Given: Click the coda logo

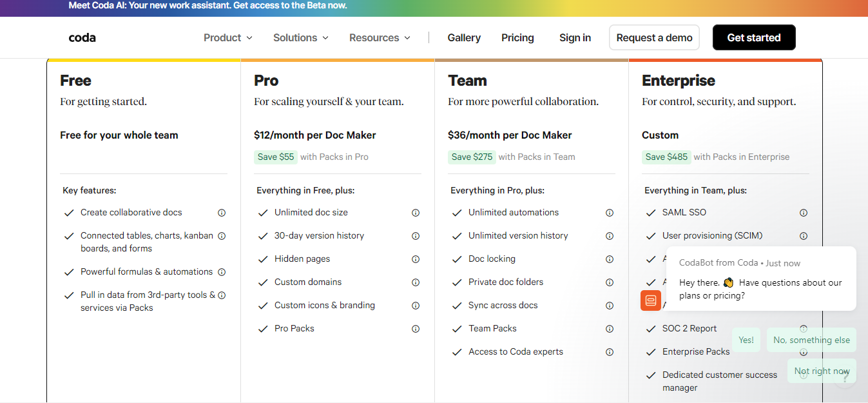Looking at the screenshot, I should [x=82, y=37].
